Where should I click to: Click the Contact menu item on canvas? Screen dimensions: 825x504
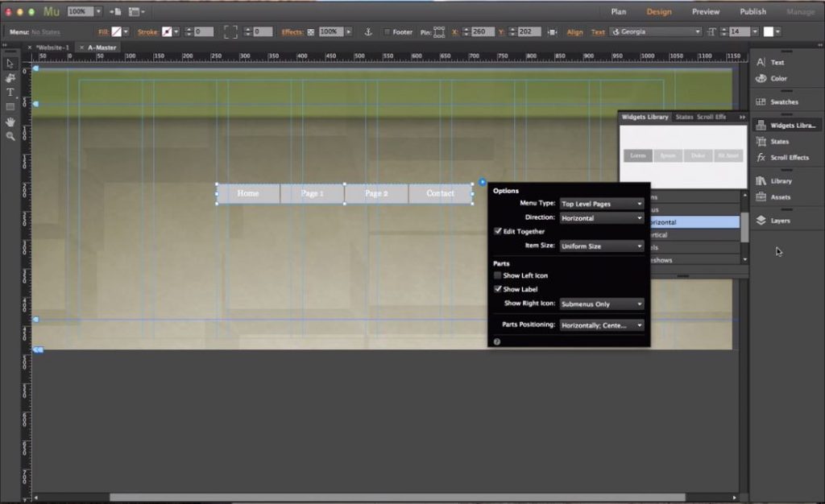pos(440,194)
